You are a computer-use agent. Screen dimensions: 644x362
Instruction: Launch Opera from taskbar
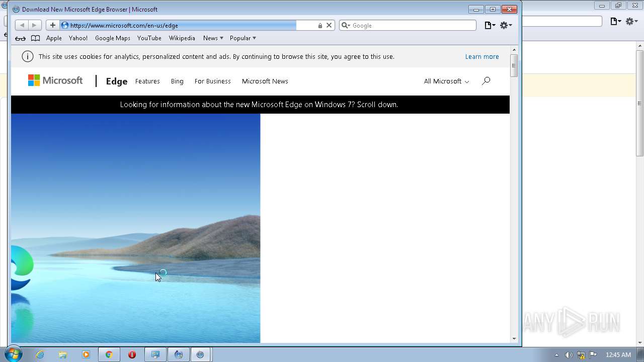coord(132,354)
